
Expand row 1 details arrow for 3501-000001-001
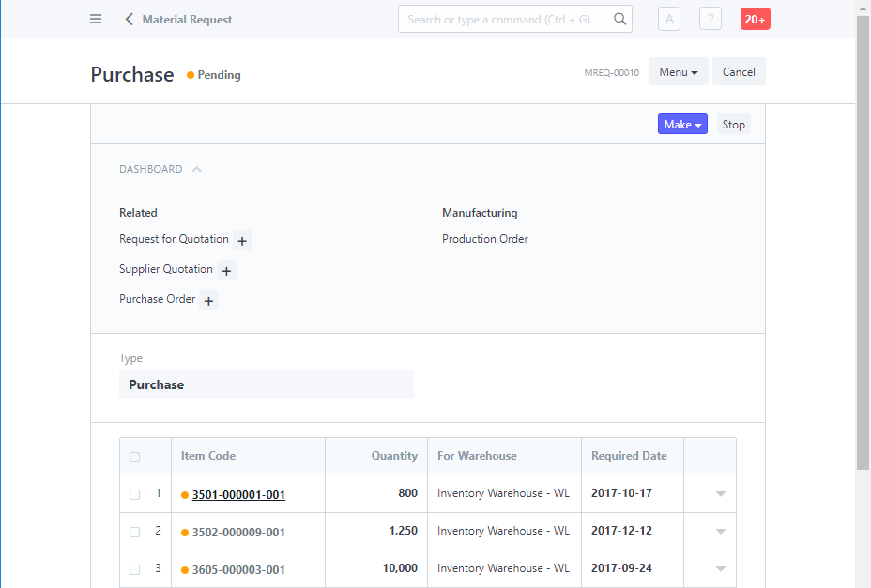[x=721, y=493]
